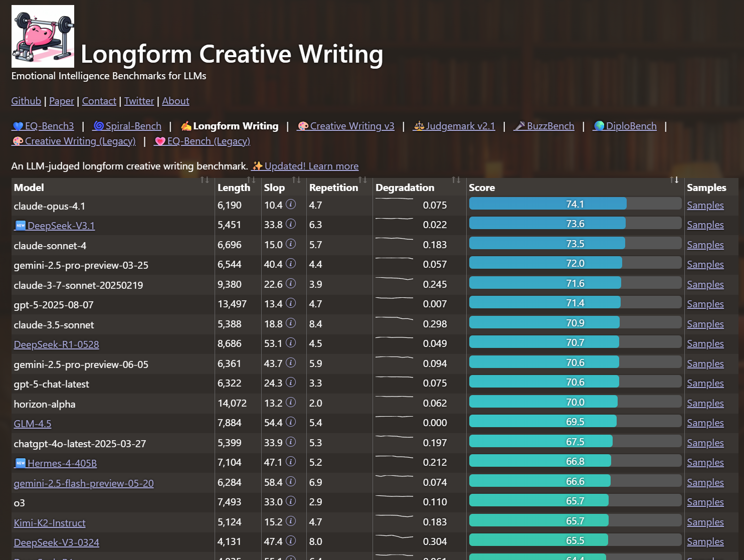Open slop info icon for DeepSeek-V3-0324
This screenshot has height=560, width=744.
click(x=291, y=541)
